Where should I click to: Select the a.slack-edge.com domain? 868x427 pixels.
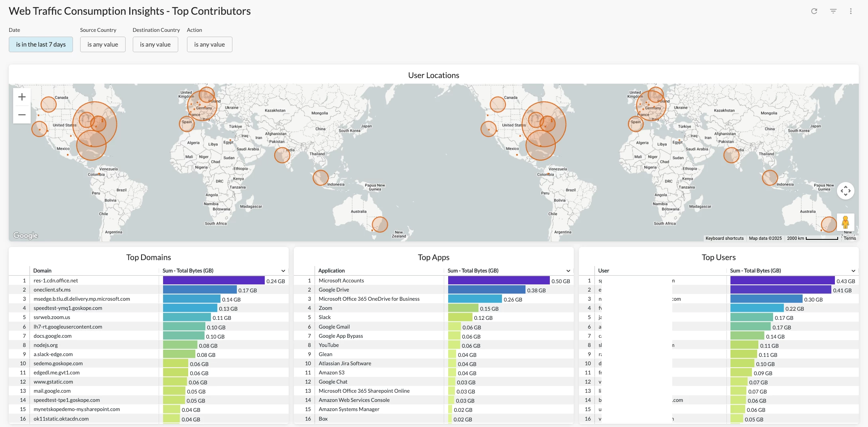(x=53, y=354)
